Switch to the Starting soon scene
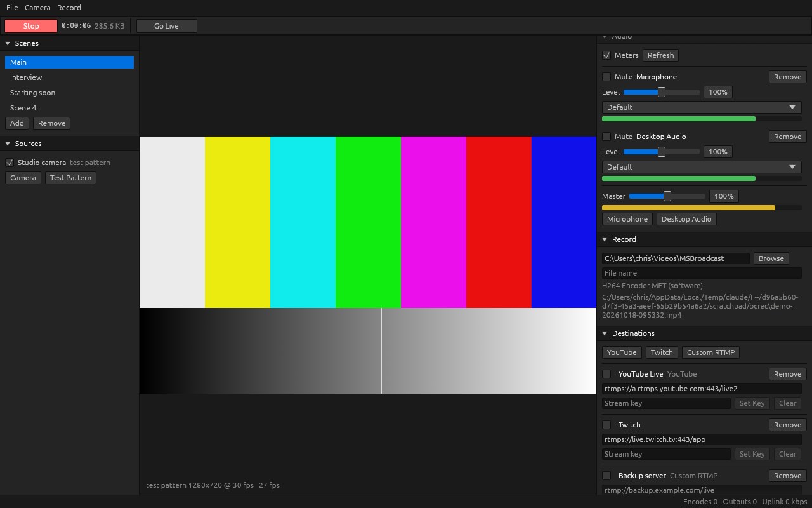 69,93
